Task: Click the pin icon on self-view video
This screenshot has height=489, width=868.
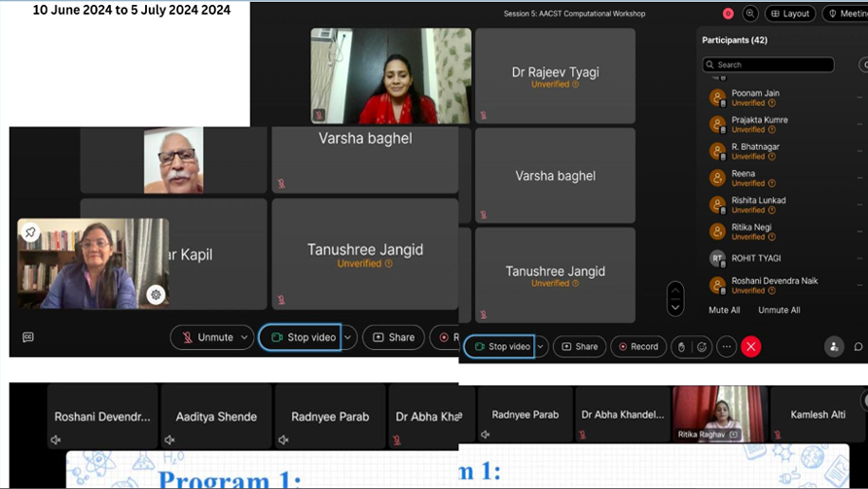Action: point(31,232)
